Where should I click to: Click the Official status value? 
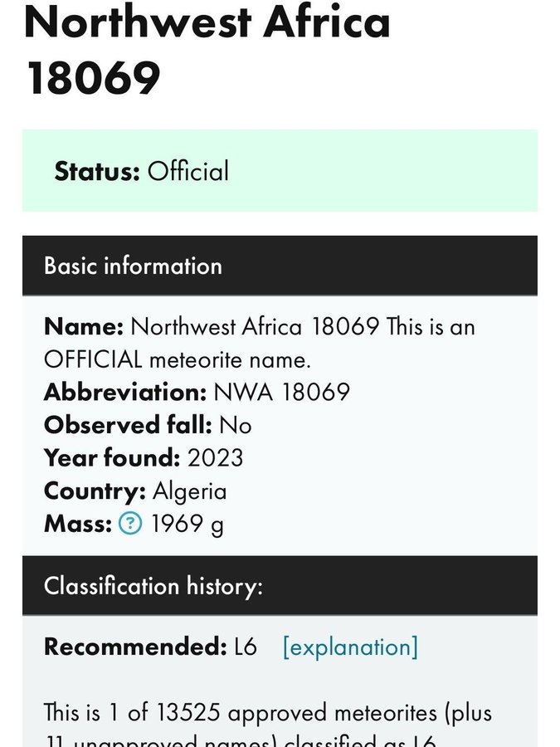188,172
